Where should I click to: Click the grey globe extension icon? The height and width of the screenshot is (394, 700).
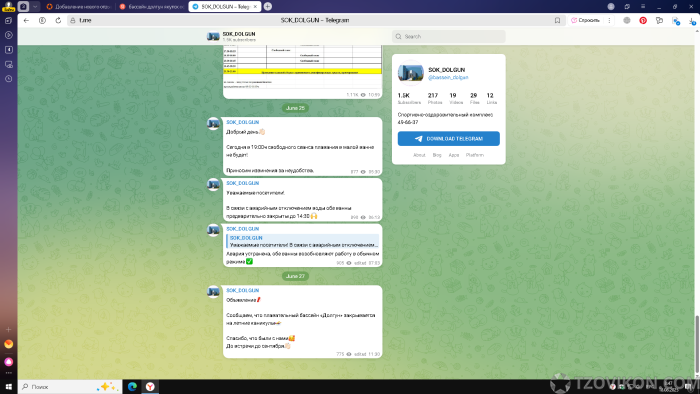pyautogui.click(x=627, y=20)
